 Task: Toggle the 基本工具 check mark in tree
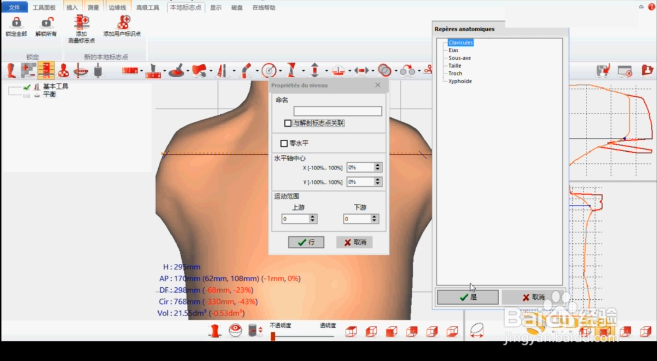pyautogui.click(x=27, y=87)
